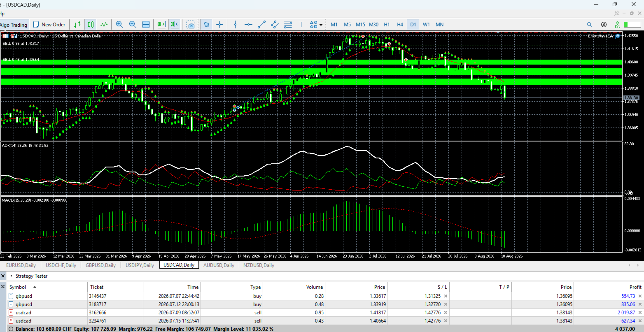This screenshot has width=644, height=332.
Task: Switch timeframe to MN
Action: coord(440,25)
